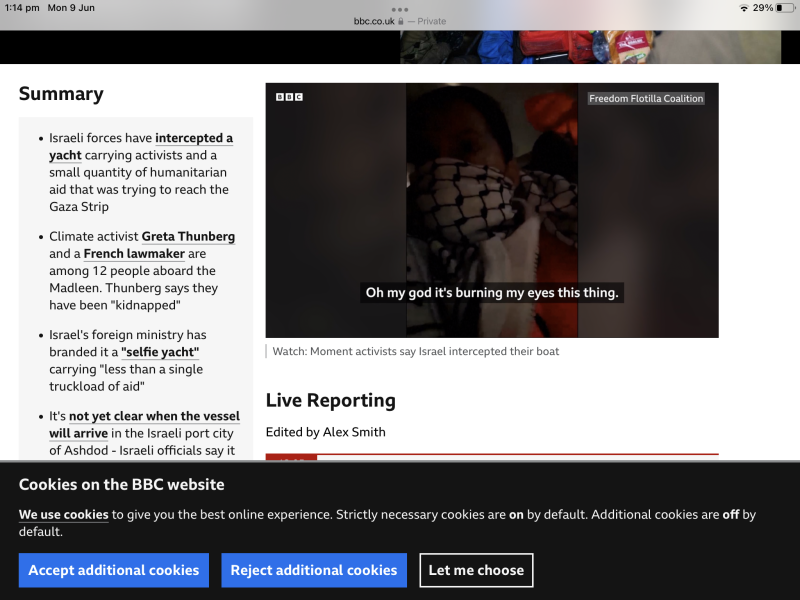Accept additional cookies
Viewport: 800px width, 600px height.
pyautogui.click(x=114, y=570)
